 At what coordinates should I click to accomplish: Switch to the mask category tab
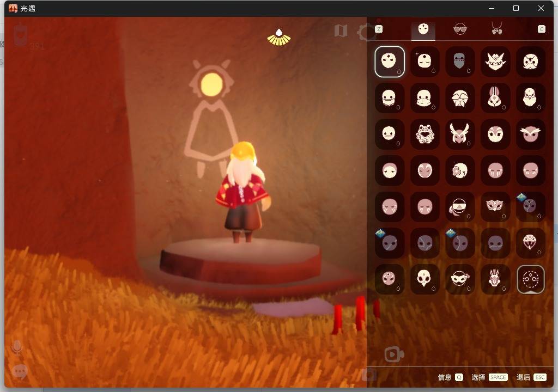(423, 29)
